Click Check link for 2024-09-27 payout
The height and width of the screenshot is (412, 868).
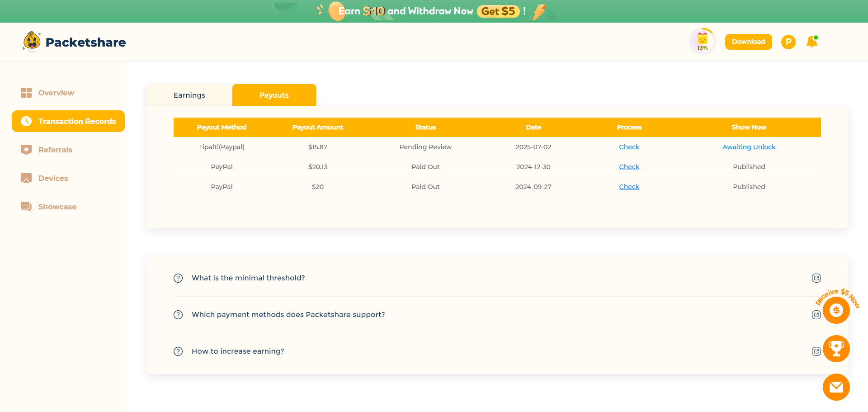coord(629,187)
